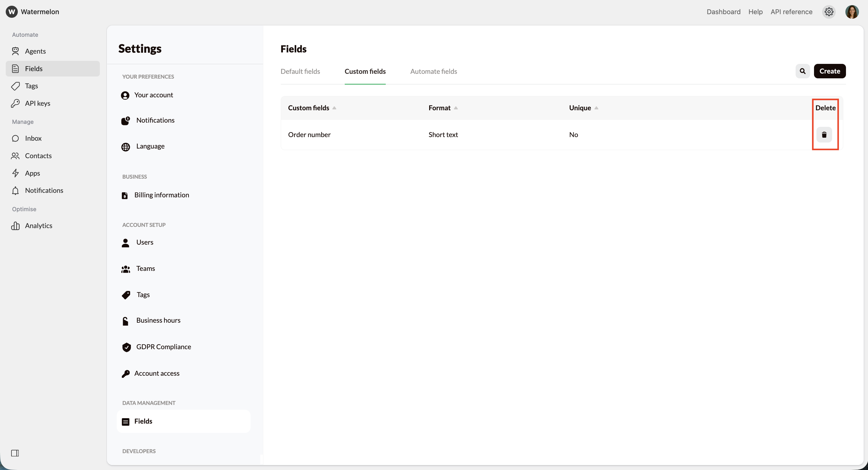Open settings via the gear icon

click(829, 11)
